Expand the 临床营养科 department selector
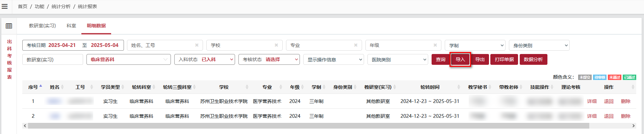 129,59
